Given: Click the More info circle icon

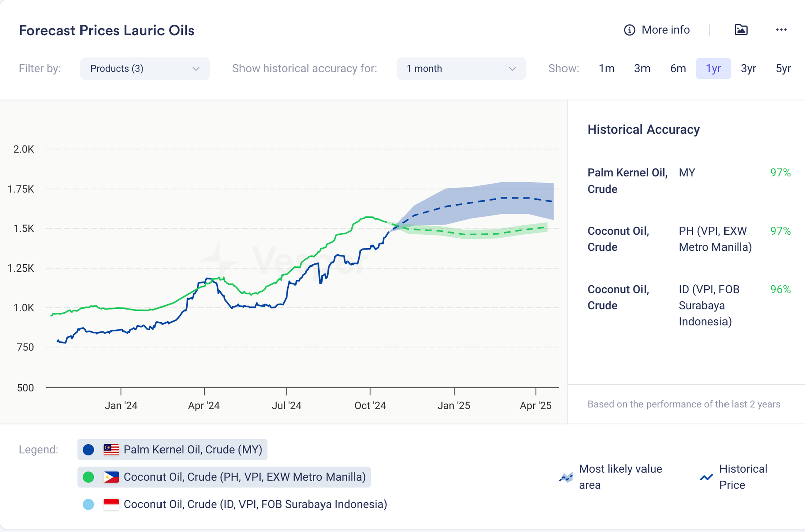Looking at the screenshot, I should click(x=629, y=30).
